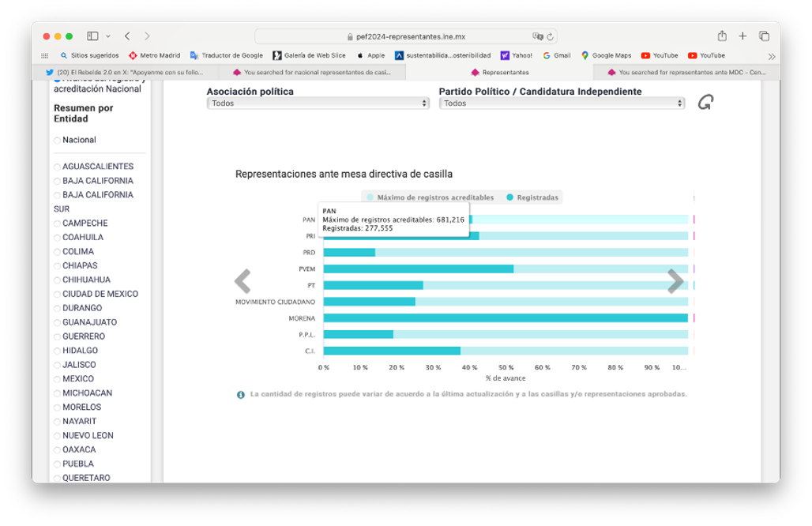Click the refresh arrow icon beside party dropdown

tap(705, 103)
